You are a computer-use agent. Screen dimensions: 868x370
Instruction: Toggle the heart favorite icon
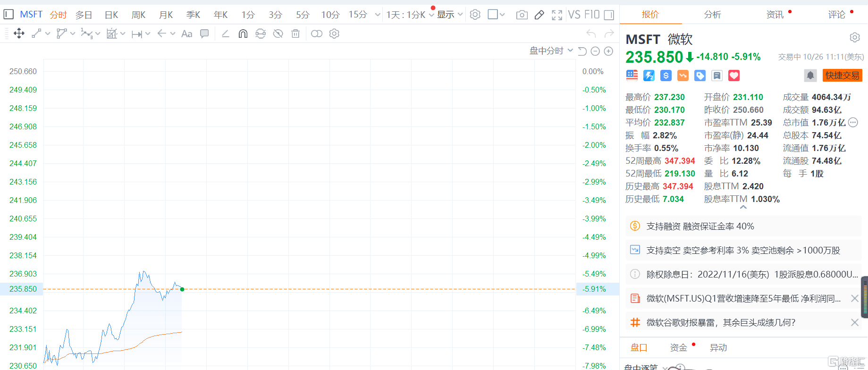(x=734, y=76)
